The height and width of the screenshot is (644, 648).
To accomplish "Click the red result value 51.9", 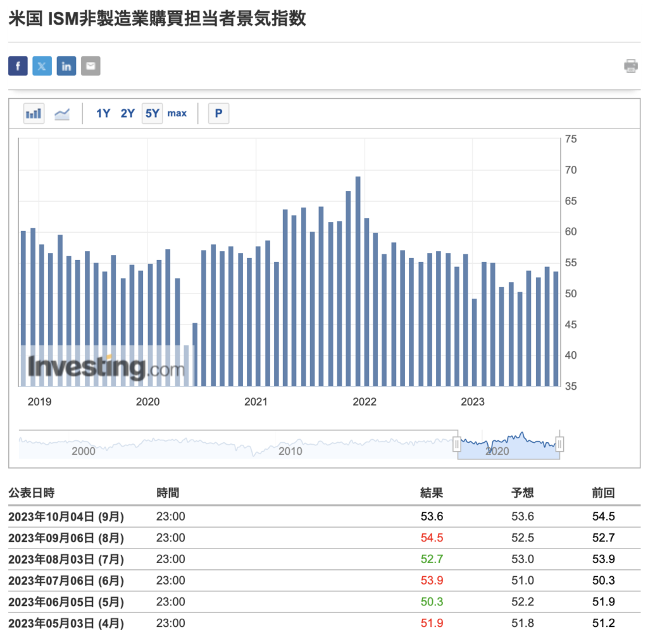I will coord(432,623).
